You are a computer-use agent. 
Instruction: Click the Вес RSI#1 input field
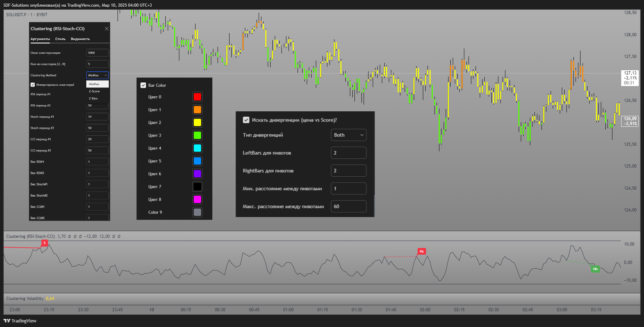(x=98, y=162)
